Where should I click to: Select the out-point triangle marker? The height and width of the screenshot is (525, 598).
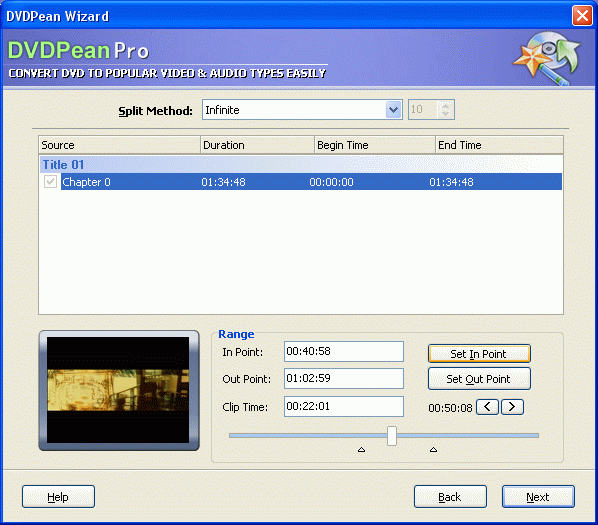pos(433,450)
